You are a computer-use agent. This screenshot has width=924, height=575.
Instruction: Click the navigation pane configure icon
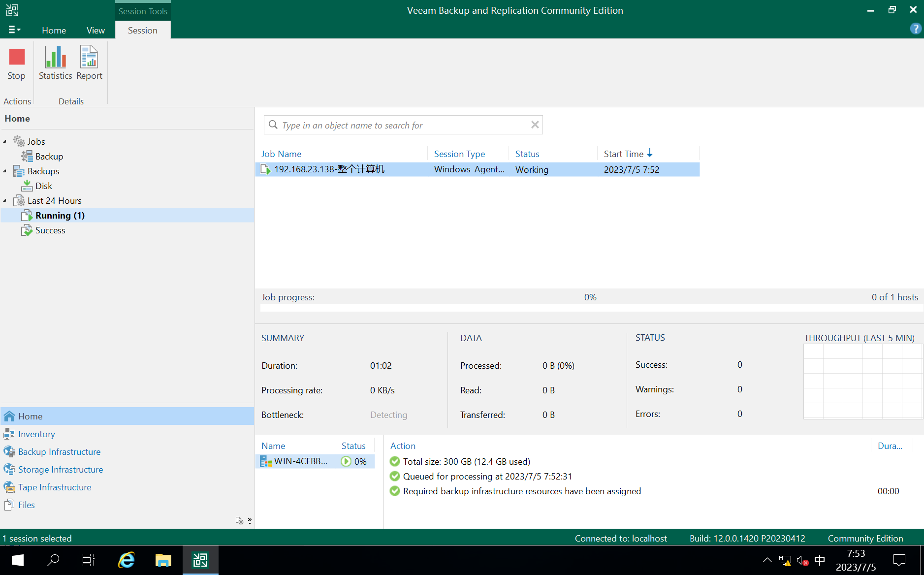pyautogui.click(x=240, y=520)
